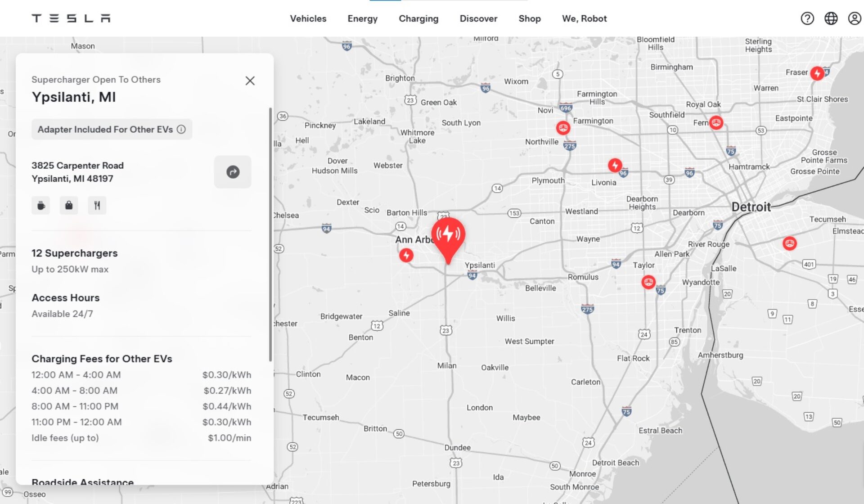Click the Ypsilanti, MI title
Image resolution: width=864 pixels, height=504 pixels.
pyautogui.click(x=74, y=97)
